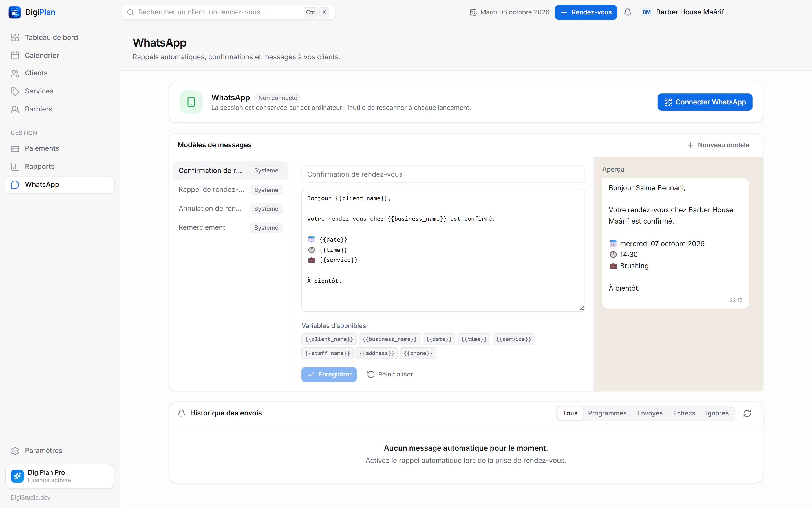Switch to Envoyés tab

click(x=650, y=413)
